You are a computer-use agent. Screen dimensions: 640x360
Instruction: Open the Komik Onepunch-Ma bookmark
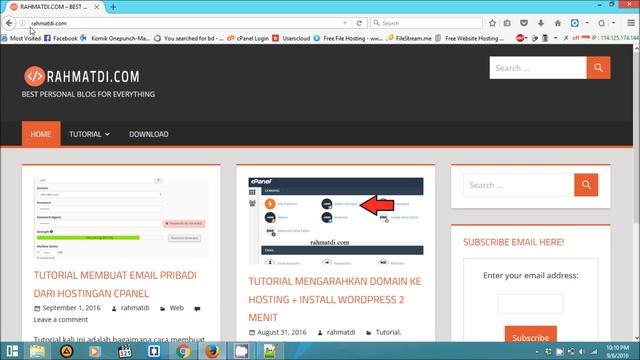116,38
